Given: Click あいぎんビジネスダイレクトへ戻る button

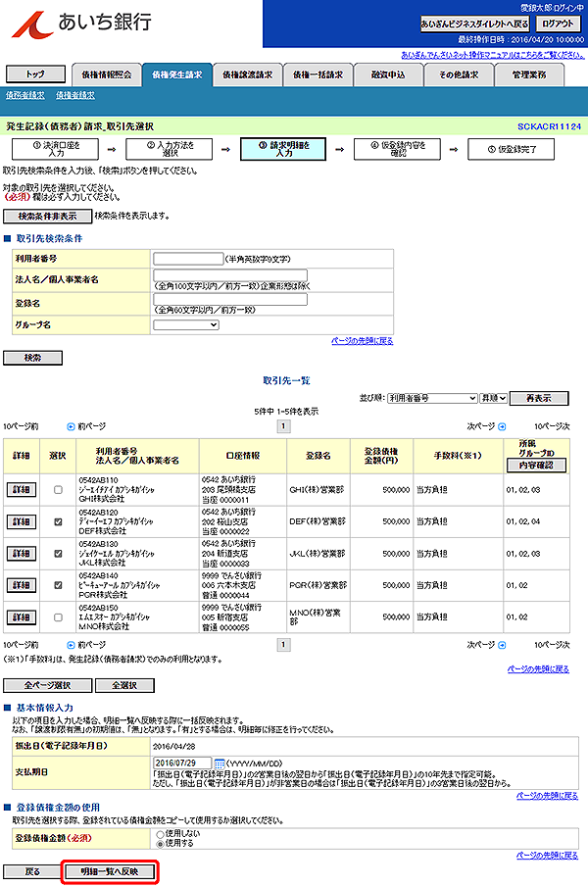Looking at the screenshot, I should pos(474,24).
